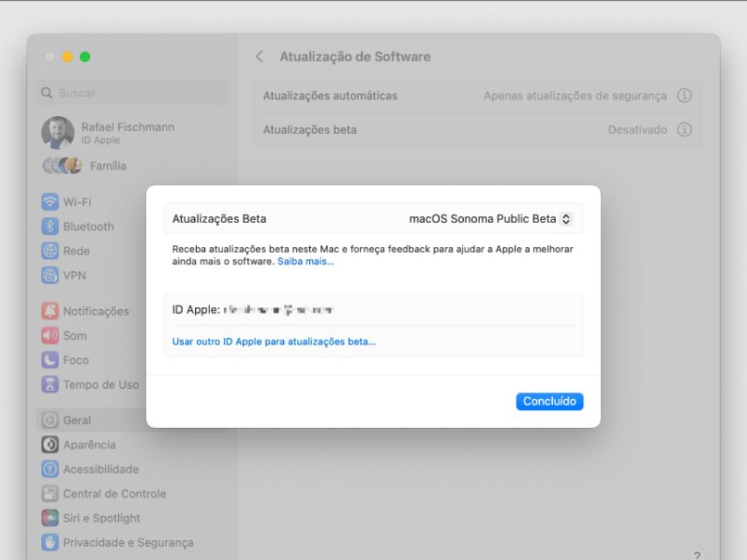This screenshot has width=747, height=560.
Task: Open the Notificações bell icon
Action: pos(50,311)
